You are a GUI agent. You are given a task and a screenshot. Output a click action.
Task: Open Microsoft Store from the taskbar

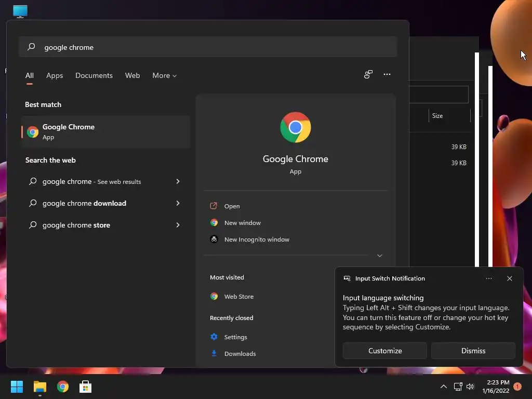[86, 387]
